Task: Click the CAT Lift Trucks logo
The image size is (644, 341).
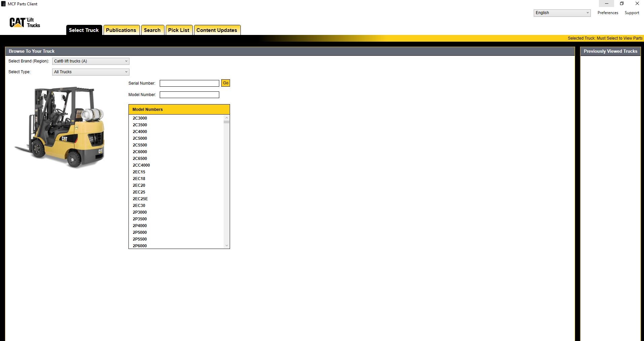Action: (25, 23)
